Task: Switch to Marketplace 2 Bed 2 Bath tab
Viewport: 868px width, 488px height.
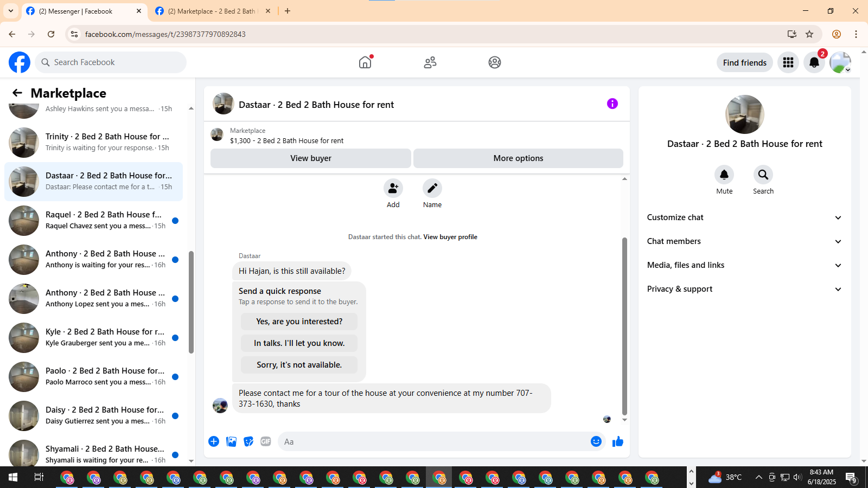Action: pyautogui.click(x=213, y=11)
